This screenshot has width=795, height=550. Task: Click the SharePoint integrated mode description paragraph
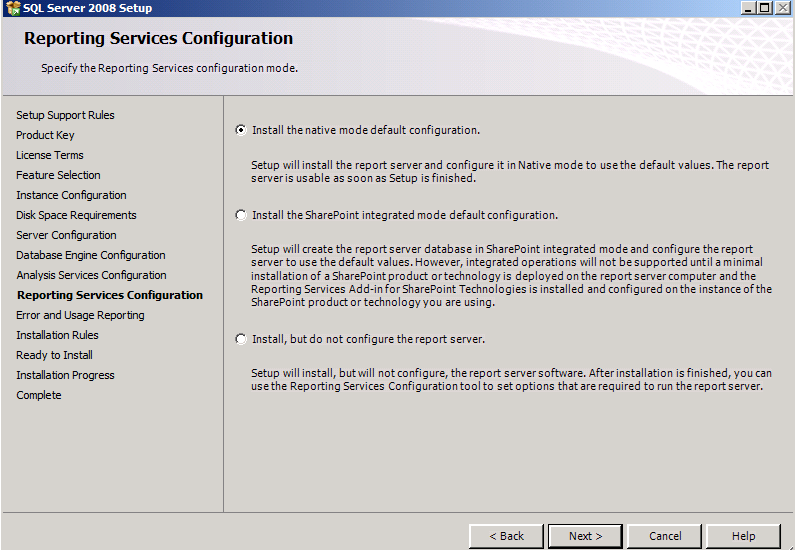[x=511, y=275]
